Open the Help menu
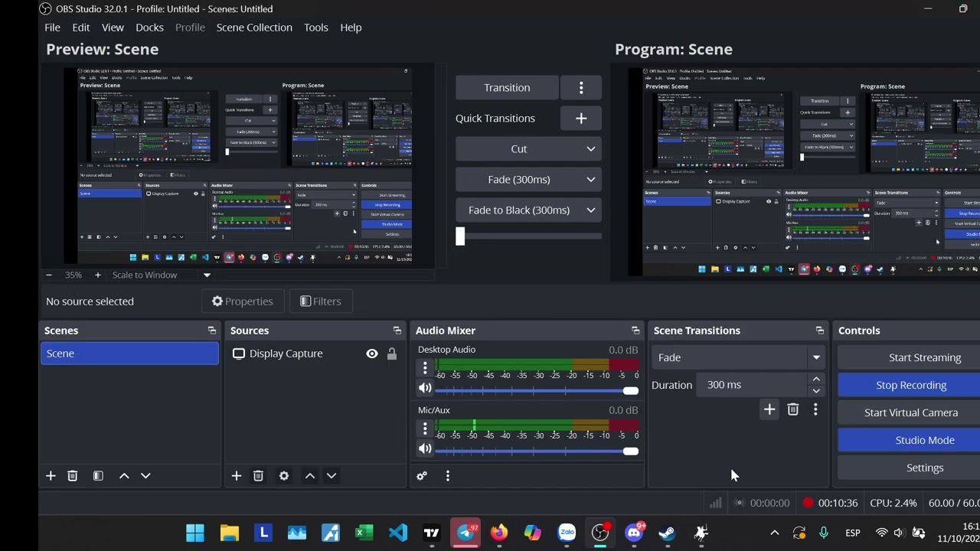Viewport: 980px width, 551px height. tap(351, 28)
